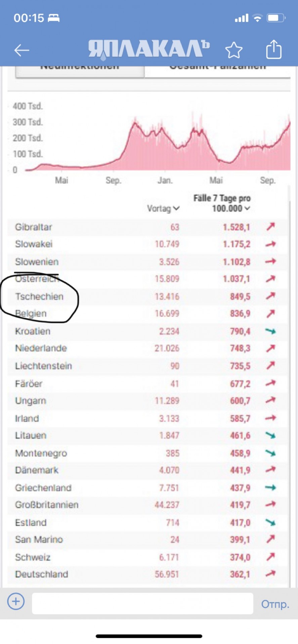Open Fälle 7 Tage pro 100.000 dropdown
This screenshot has height=644, width=298.
(222, 203)
